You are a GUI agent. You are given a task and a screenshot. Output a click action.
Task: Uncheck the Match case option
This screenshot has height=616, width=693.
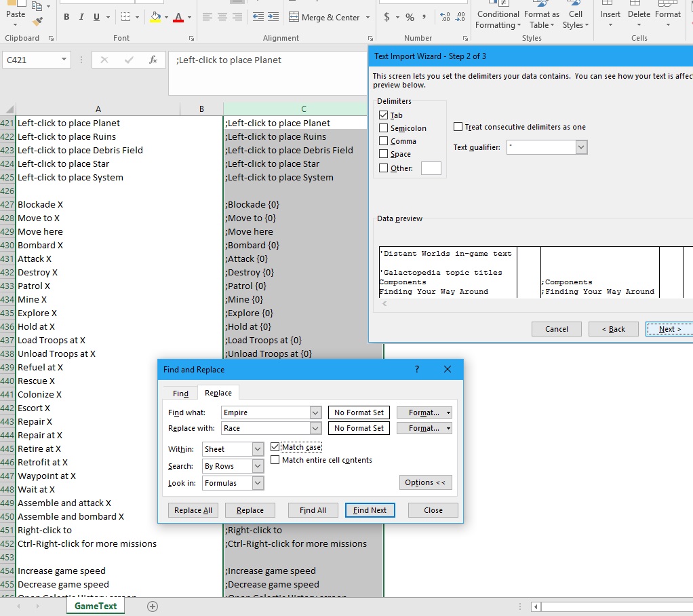pyautogui.click(x=275, y=447)
